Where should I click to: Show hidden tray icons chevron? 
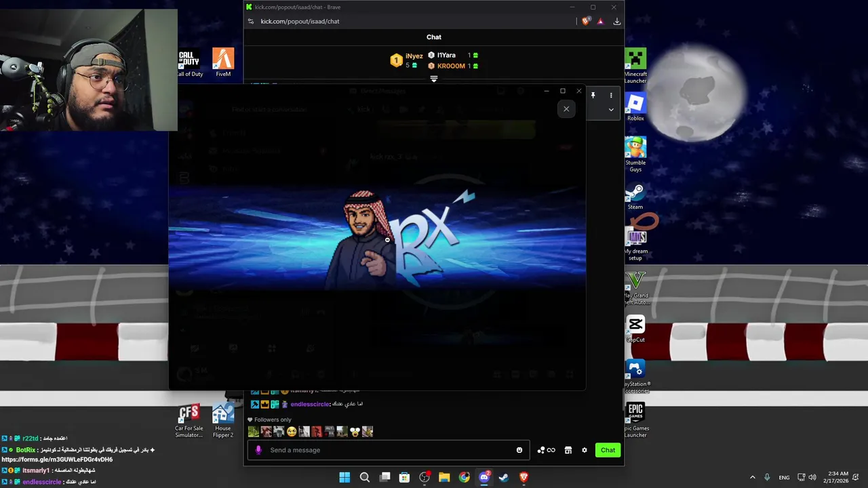tap(752, 477)
